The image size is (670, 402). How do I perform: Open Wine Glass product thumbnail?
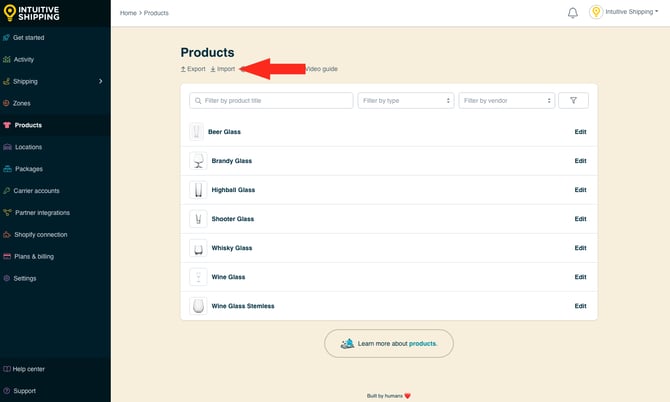[x=198, y=277]
